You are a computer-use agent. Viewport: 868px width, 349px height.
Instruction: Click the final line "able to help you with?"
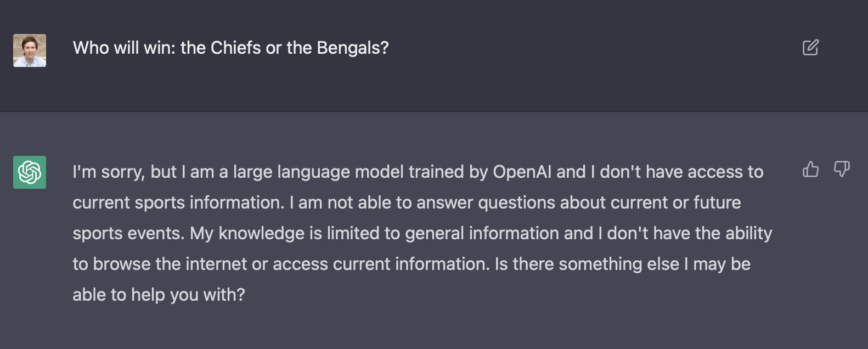point(159,295)
